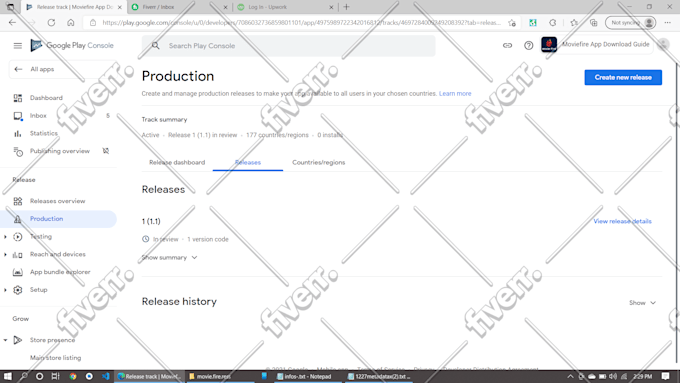The width and height of the screenshot is (680, 383).
Task: Expand Reach and devices
Action: coord(5,255)
